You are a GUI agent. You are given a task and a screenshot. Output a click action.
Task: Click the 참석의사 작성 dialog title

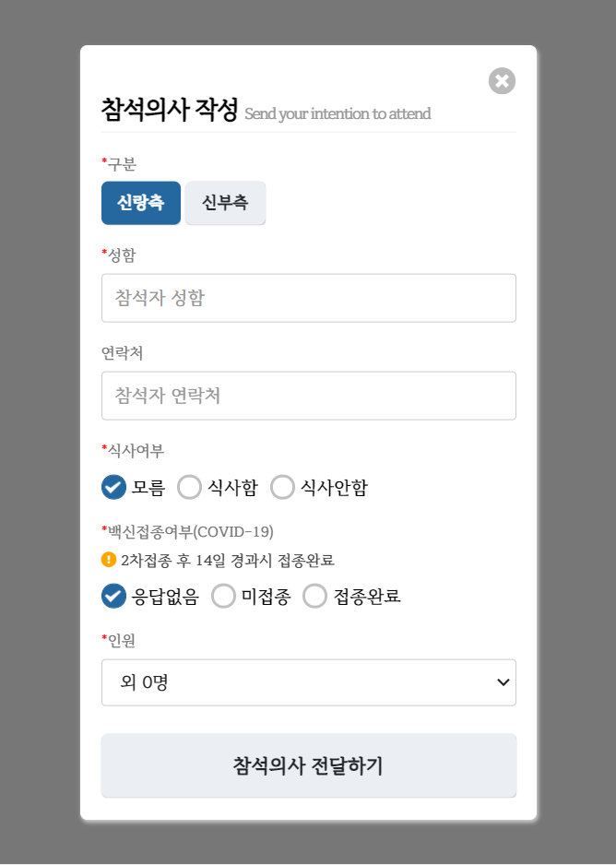171,109
